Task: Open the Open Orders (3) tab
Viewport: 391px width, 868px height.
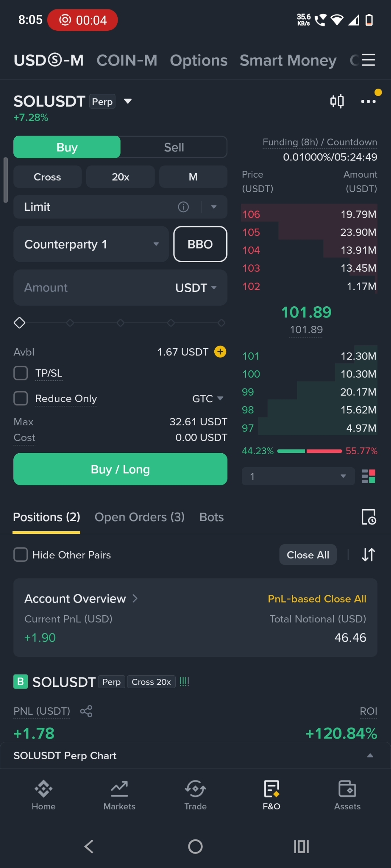Action: coord(139,517)
